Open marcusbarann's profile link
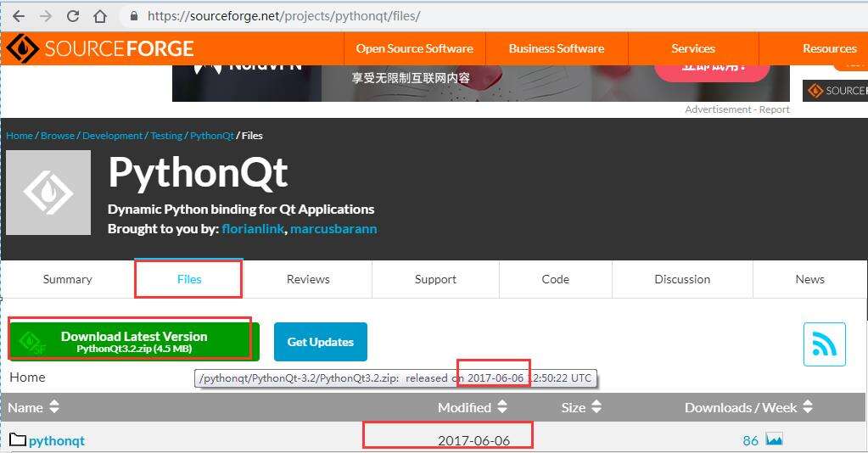868x453 pixels. tap(333, 229)
